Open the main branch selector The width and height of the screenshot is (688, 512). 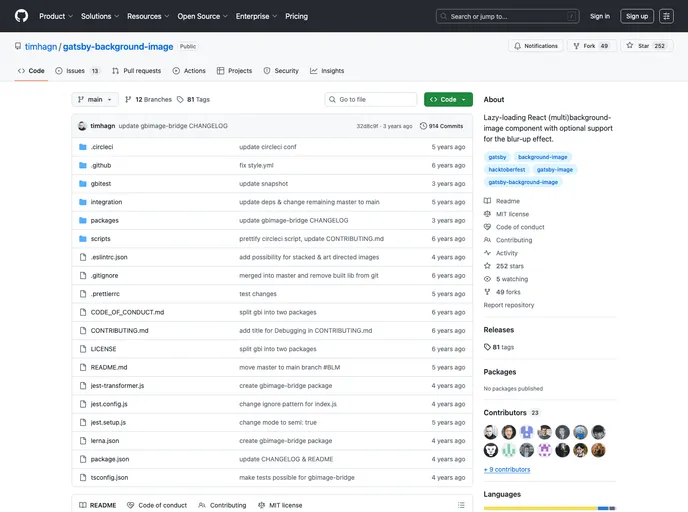pyautogui.click(x=95, y=100)
